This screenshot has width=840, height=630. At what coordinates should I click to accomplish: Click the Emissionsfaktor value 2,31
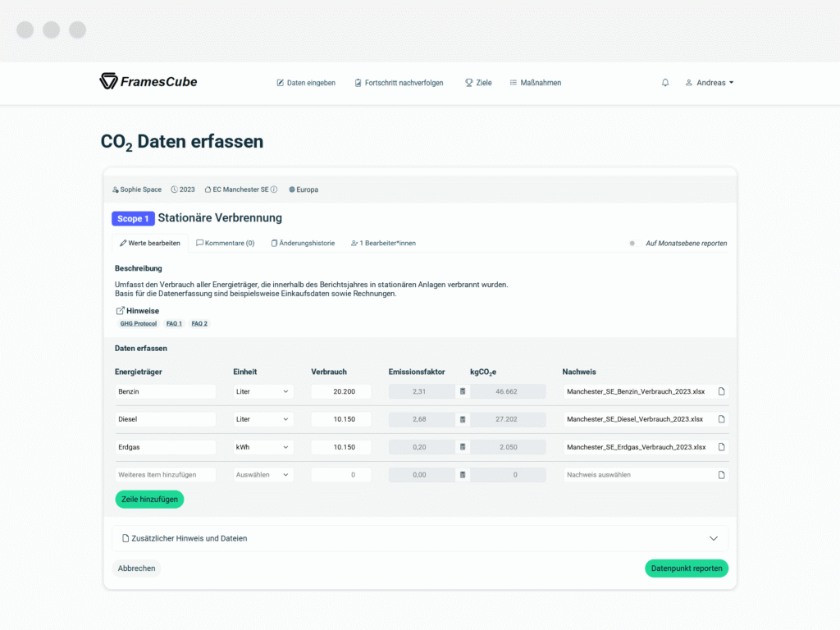[422, 391]
